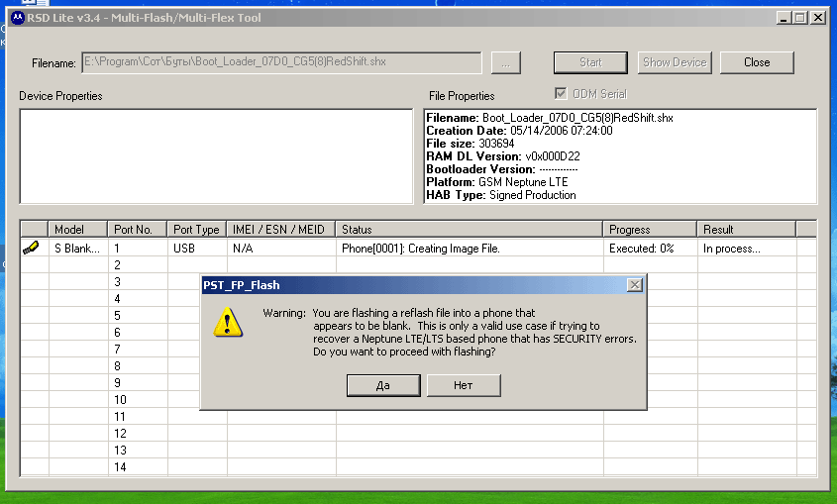The height and width of the screenshot is (504, 837).
Task: Maximize the RSD Lite window
Action: click(800, 18)
